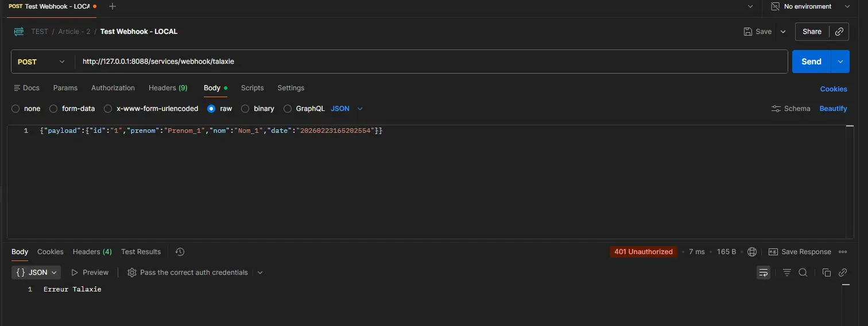Click the response history clock icon
The height and width of the screenshot is (326, 868).
click(x=180, y=252)
